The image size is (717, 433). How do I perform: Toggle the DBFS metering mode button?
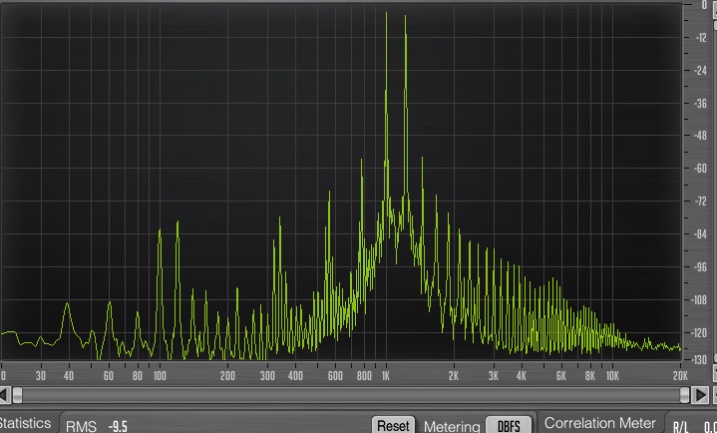pos(508,425)
